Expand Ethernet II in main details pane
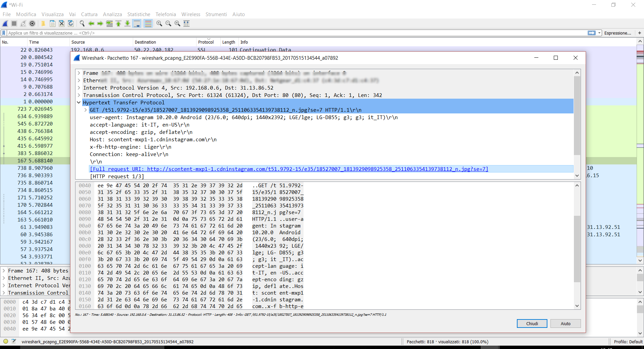Screen dimensions: 644x349 click(4, 278)
